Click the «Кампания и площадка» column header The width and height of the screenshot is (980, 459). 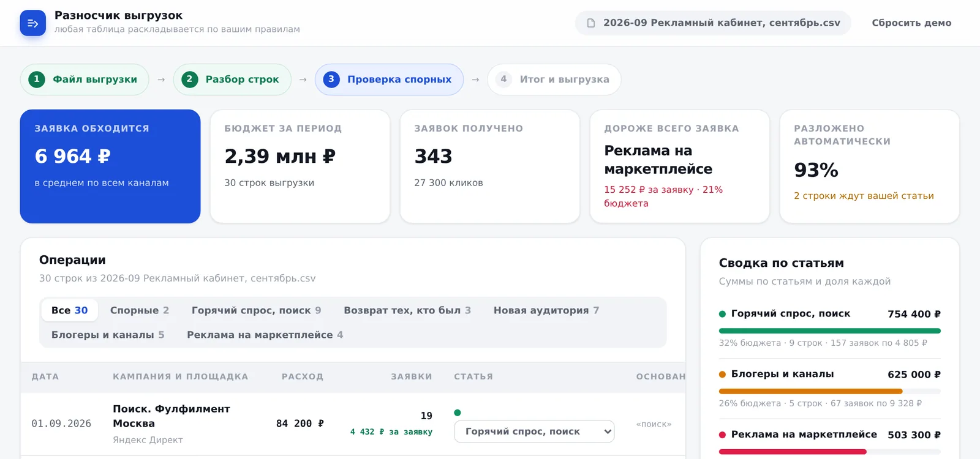[181, 376]
